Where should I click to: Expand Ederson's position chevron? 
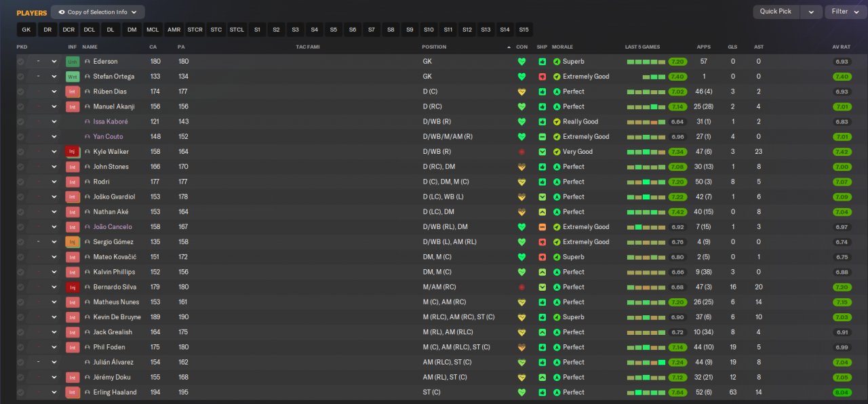(54, 62)
